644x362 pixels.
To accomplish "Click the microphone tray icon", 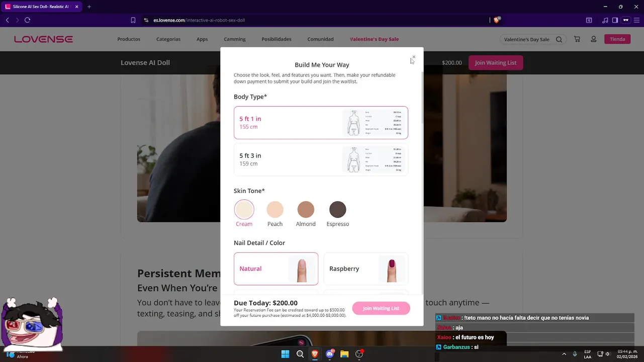I will [575, 354].
